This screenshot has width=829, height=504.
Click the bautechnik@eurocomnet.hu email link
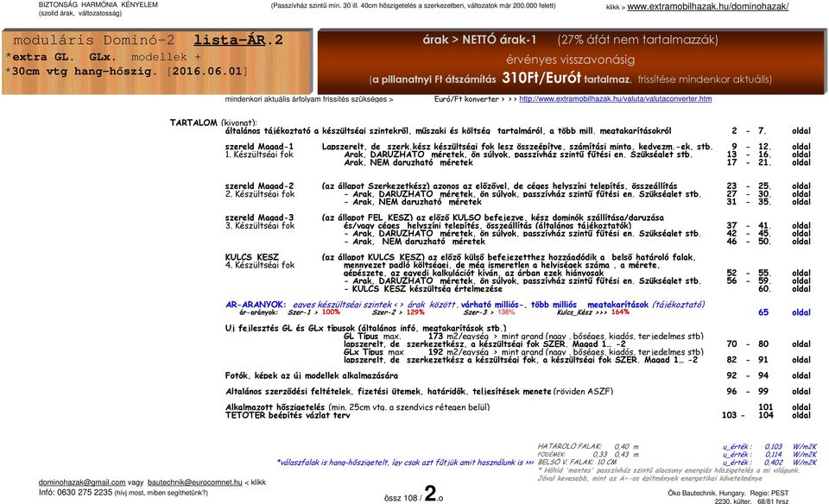point(194,482)
